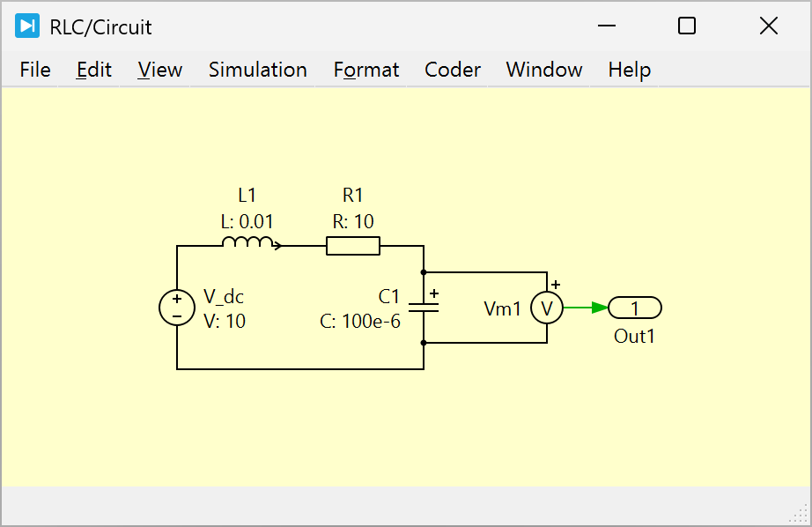Viewport: 812px width, 527px height.
Task: Maximize the RLC/Circuit window
Action: coord(687,26)
